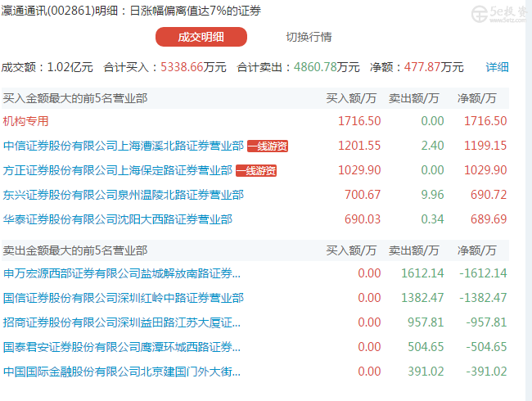Click 卖出额/万 column header in sell table
Image resolution: width=532 pixels, height=401 pixels.
pyautogui.click(x=414, y=250)
